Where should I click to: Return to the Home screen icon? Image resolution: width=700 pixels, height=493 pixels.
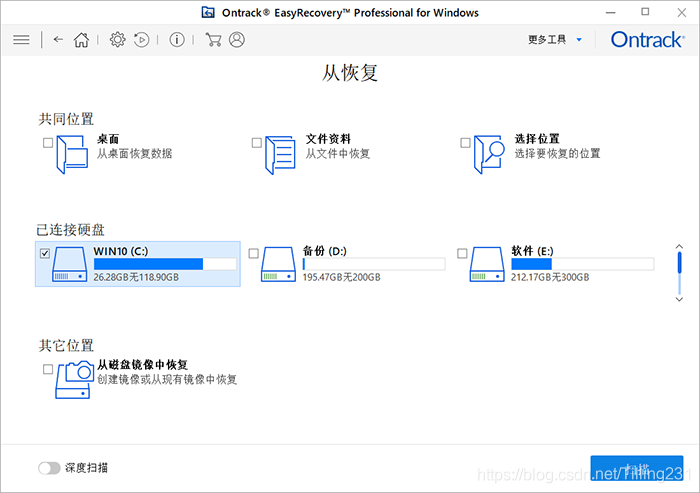(x=81, y=40)
